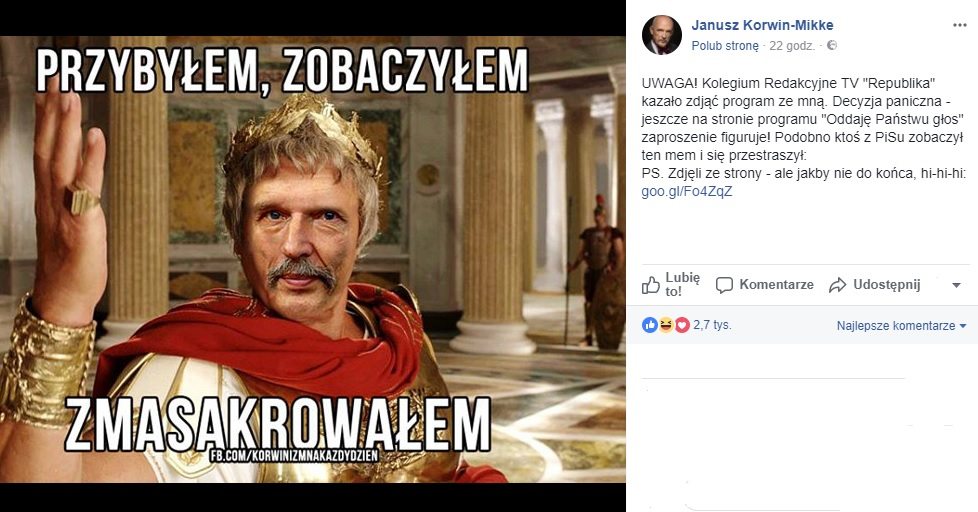Image resolution: width=978 pixels, height=512 pixels.
Task: Open the three-dots post options menu
Action: click(959, 26)
